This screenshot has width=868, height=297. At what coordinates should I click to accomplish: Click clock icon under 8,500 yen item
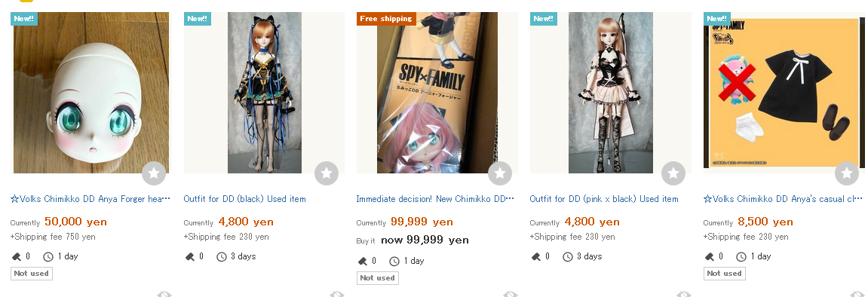point(741,256)
